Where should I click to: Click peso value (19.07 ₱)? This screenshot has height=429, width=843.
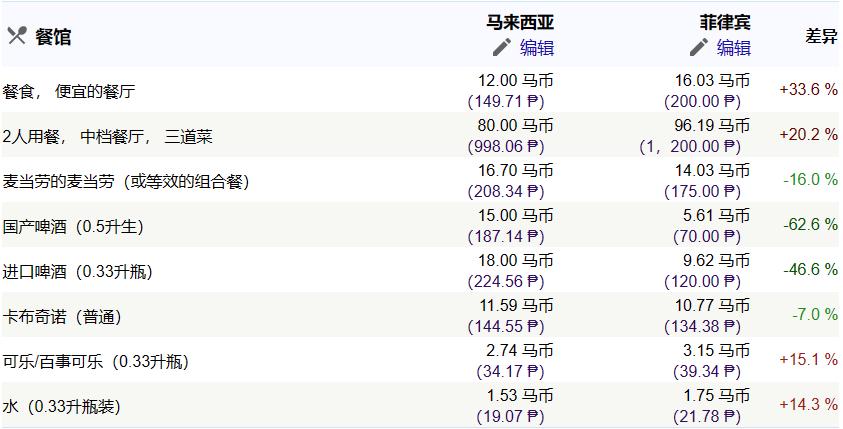pos(510,417)
